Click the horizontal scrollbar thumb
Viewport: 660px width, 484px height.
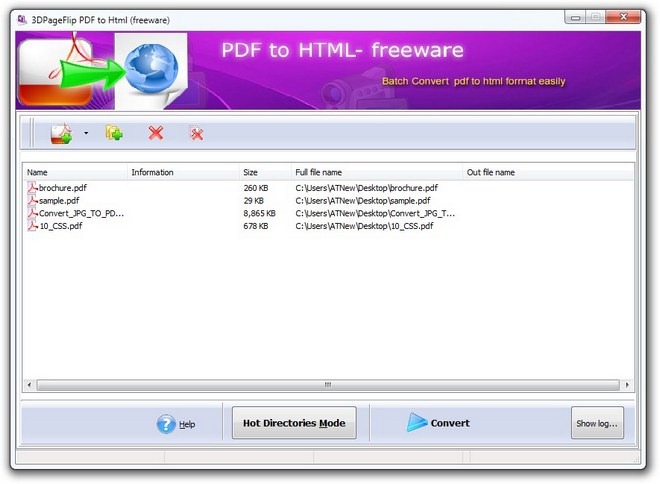click(328, 385)
